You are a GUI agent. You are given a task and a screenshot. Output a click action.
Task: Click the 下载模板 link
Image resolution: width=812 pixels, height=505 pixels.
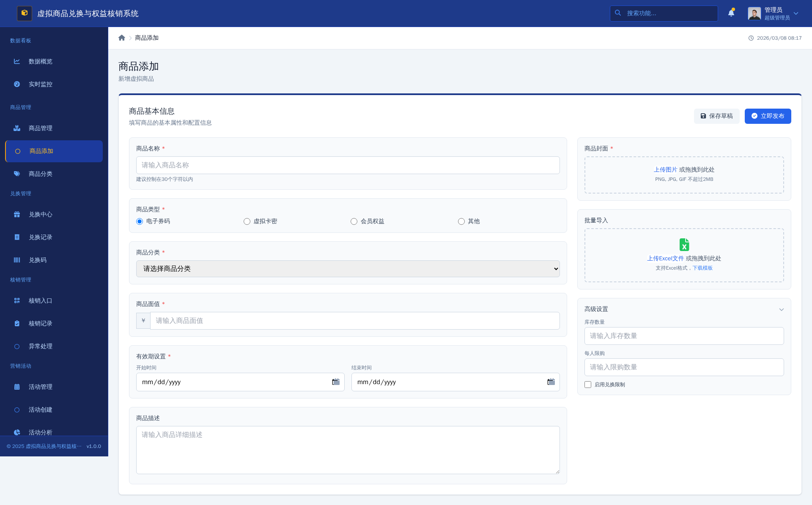pyautogui.click(x=702, y=268)
